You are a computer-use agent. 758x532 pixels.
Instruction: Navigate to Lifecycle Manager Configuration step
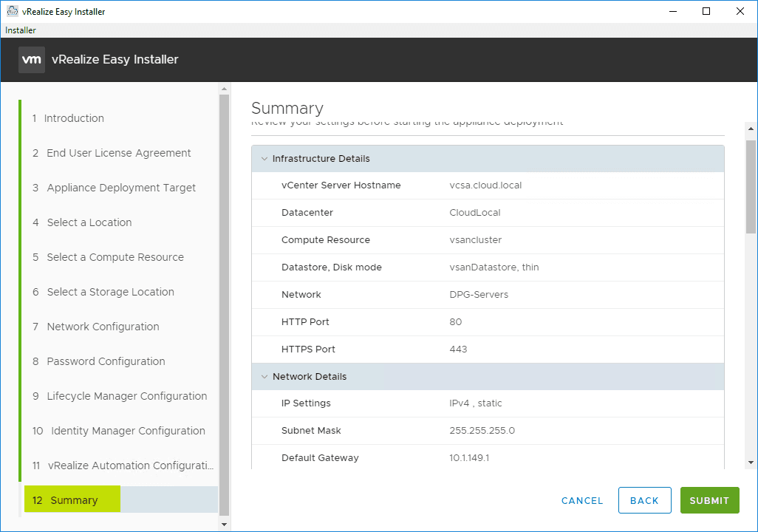(x=126, y=396)
